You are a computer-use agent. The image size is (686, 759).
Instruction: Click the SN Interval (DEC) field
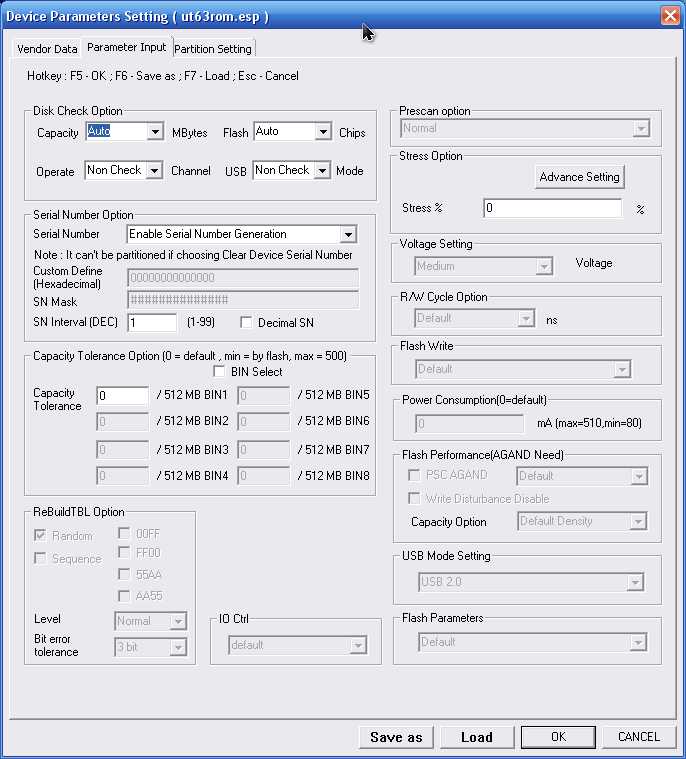point(152,323)
